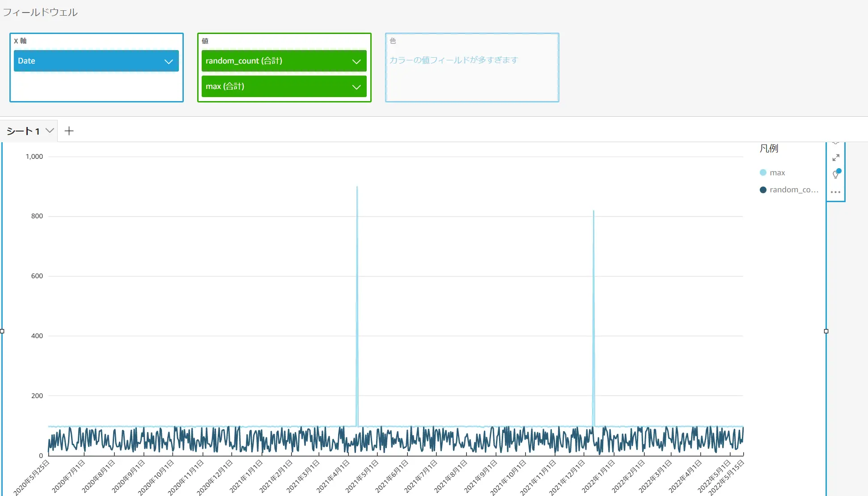Click the 凡例 legend title

point(769,148)
